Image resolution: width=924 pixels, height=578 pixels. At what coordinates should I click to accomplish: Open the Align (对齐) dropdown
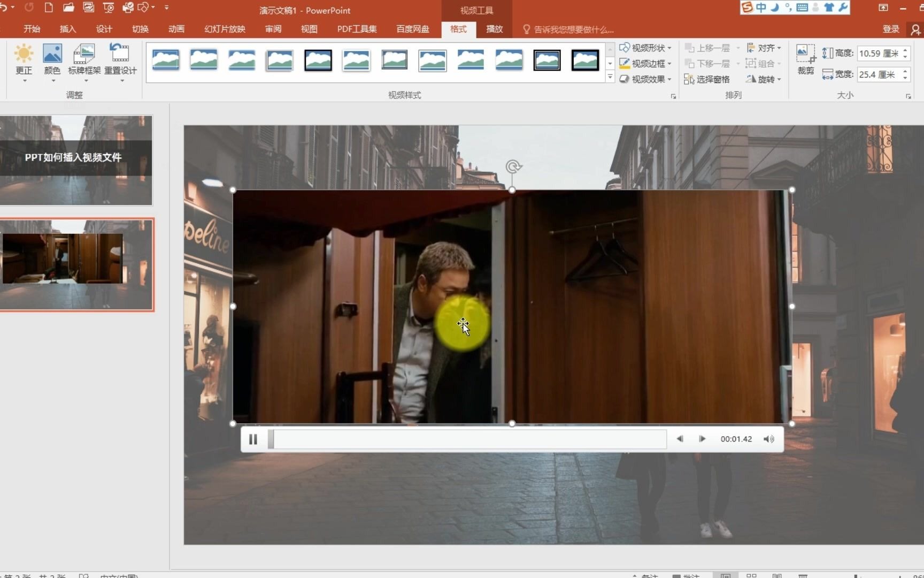click(764, 48)
